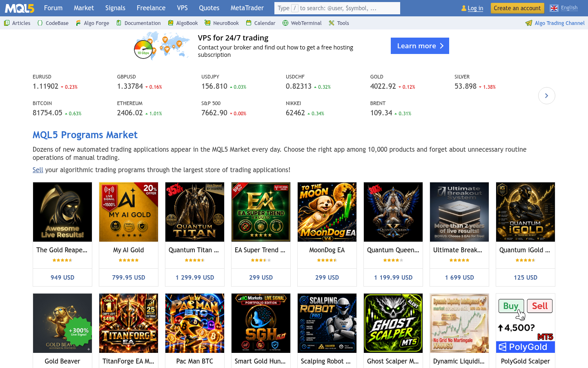
Task: Click the 1 699 USD price of Ultimate Breakout
Action: click(x=459, y=277)
